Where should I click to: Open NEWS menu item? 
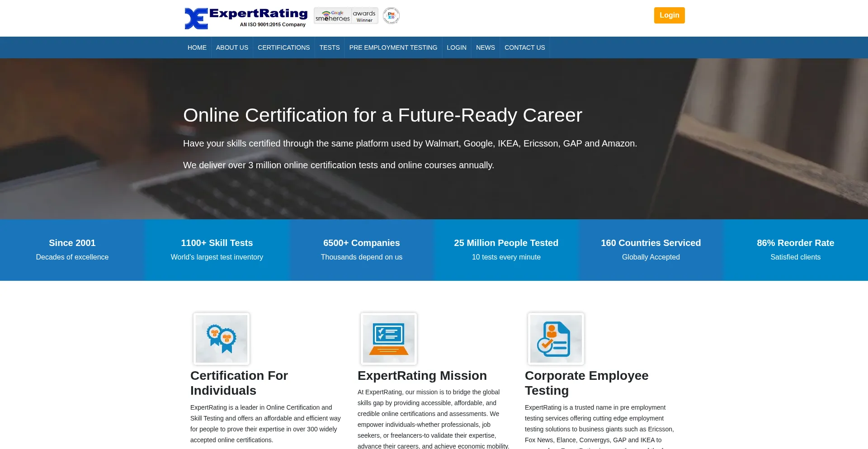[486, 47]
